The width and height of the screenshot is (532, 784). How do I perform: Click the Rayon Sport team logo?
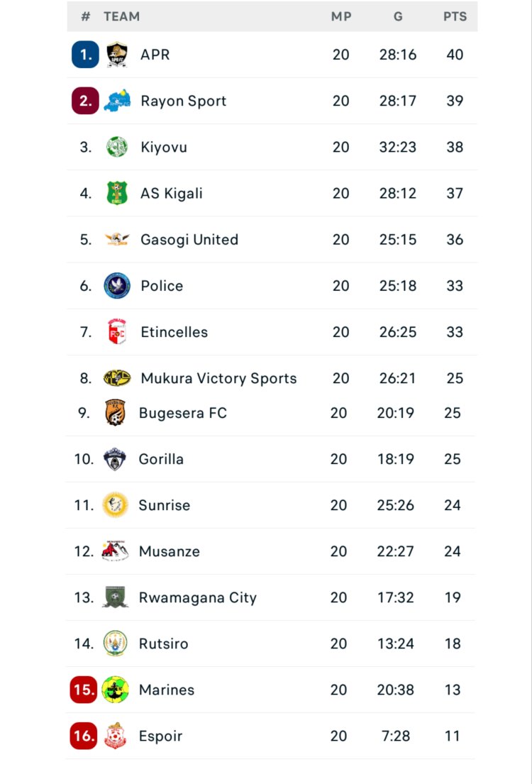tap(117, 101)
